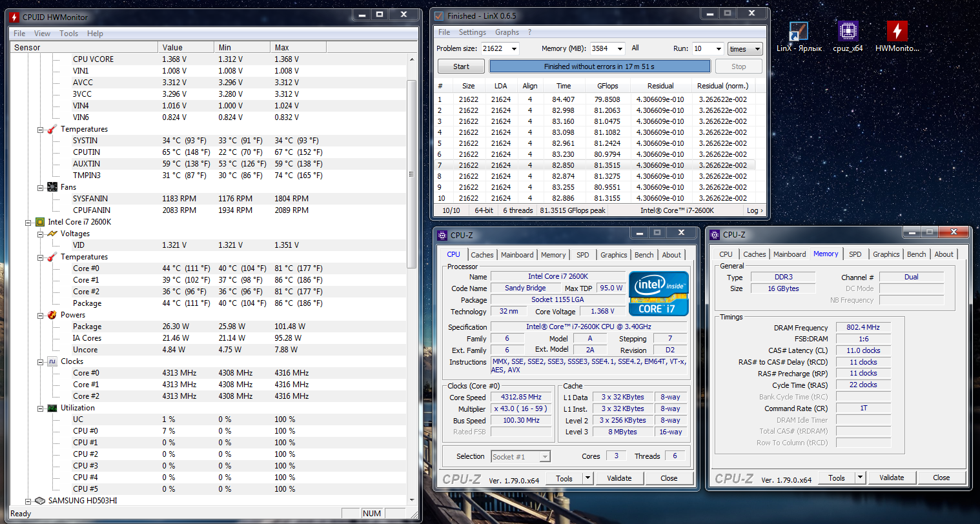Click the Sensor column header in HWMonitor
Screen dimensions: 980x524
[84, 47]
